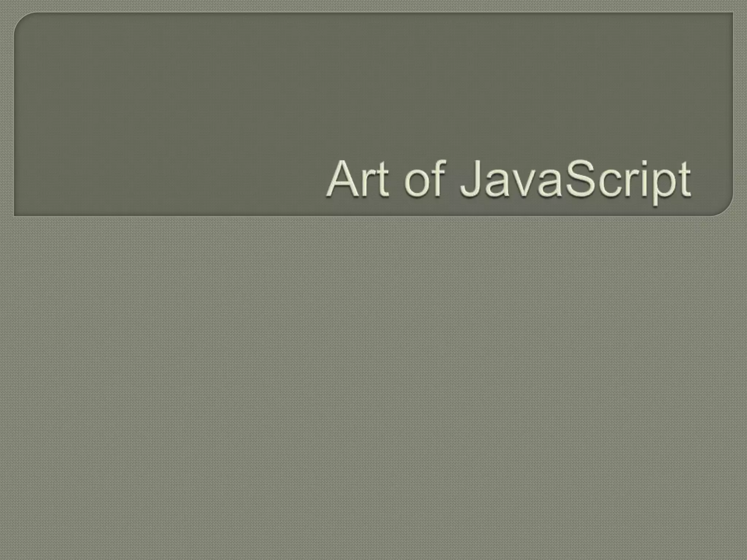Click the capital "S" in JavaScript

578,179
